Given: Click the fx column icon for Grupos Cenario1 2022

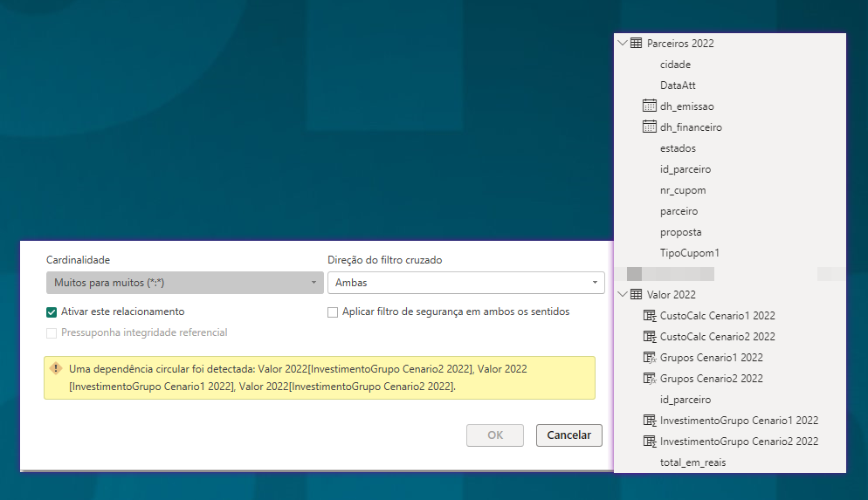Looking at the screenshot, I should pyautogui.click(x=650, y=357).
